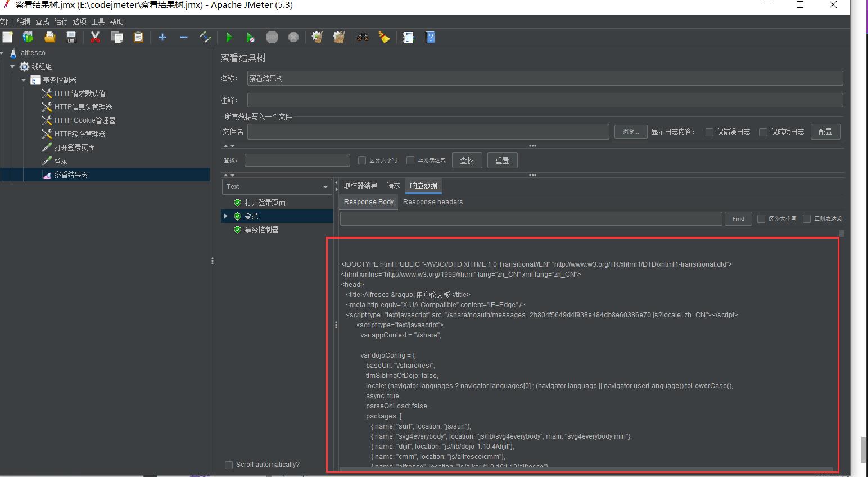The image size is (868, 477).
Task: Open the 编辑 menu
Action: [24, 21]
